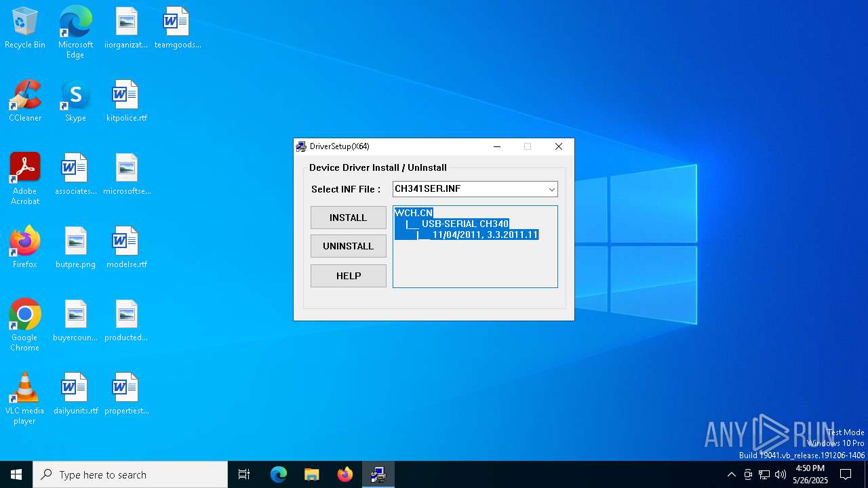
Task: Select propertiest... Word document icon
Action: (x=126, y=394)
